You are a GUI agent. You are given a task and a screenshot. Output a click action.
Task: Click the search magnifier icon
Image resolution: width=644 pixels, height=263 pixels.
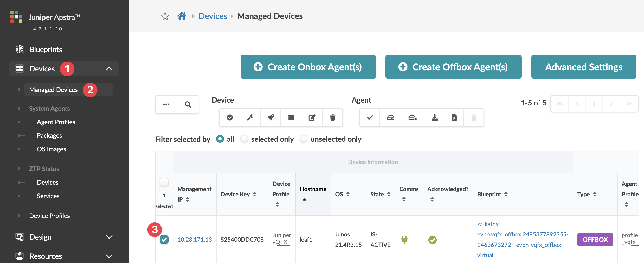coord(188,104)
